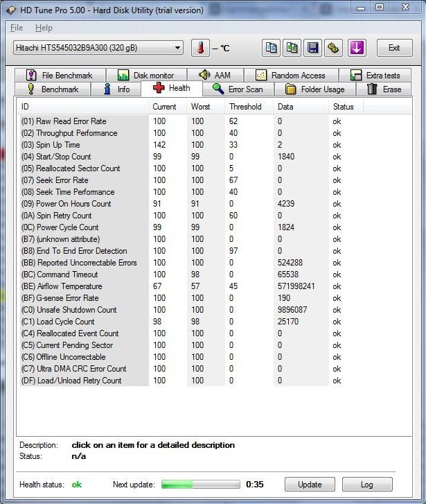426x504 pixels.
Task: Sort by the Worst column header
Action: click(205, 107)
